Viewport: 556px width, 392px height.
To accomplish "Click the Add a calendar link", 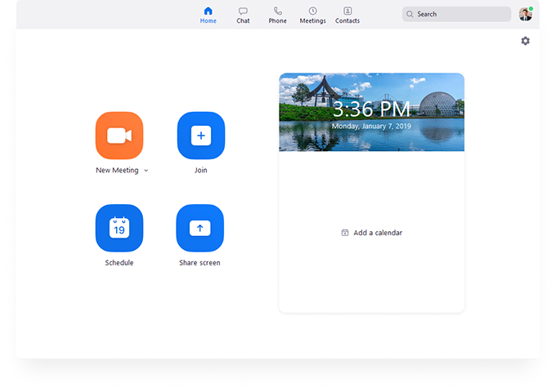I will tap(377, 233).
